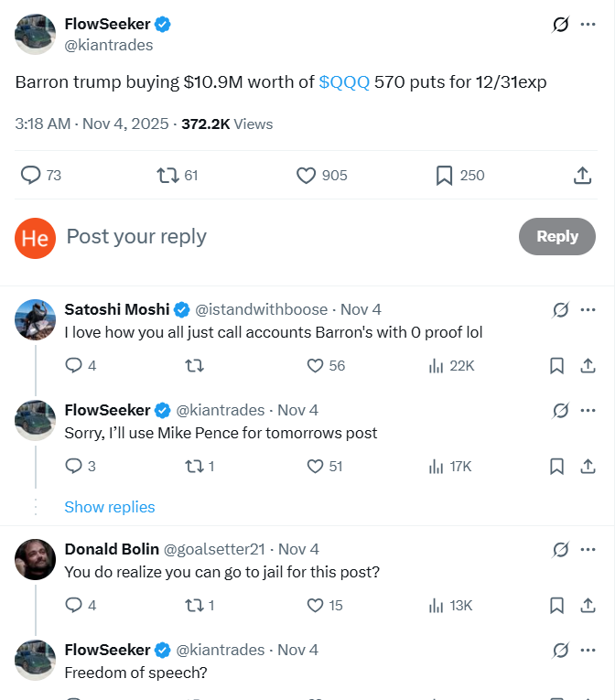Open more menu on Donald Bolin's reply
Viewport: 615px width, 700px height.
588,549
